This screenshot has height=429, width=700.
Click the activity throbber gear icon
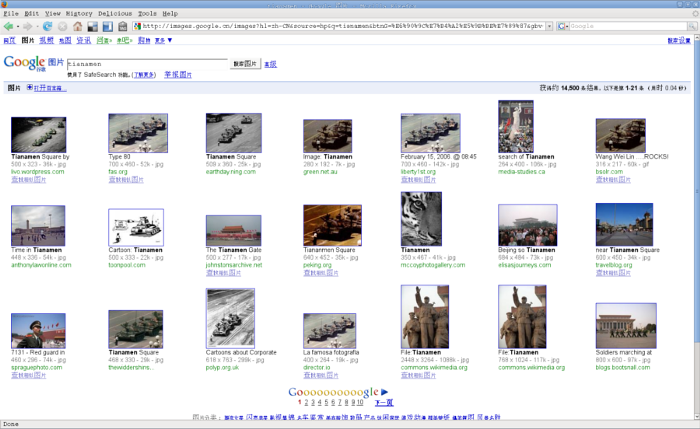point(695,14)
